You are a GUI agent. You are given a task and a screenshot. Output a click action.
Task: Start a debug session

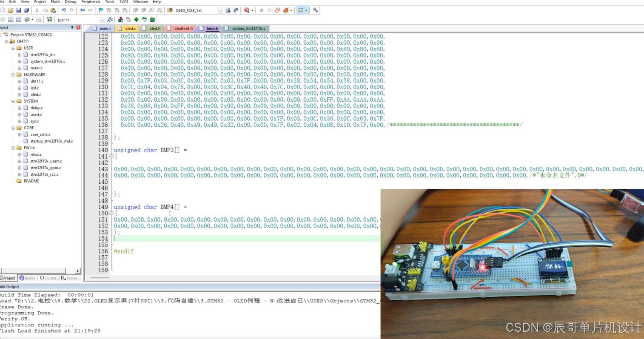pos(247,10)
